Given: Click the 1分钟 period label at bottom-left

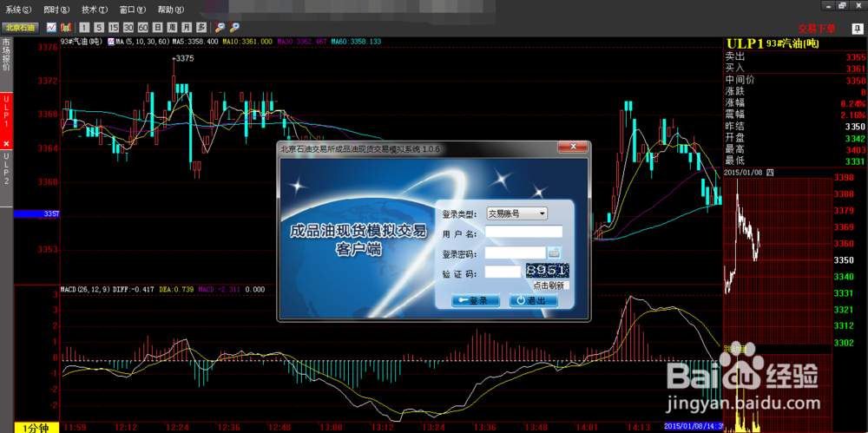Looking at the screenshot, I should point(36,427).
